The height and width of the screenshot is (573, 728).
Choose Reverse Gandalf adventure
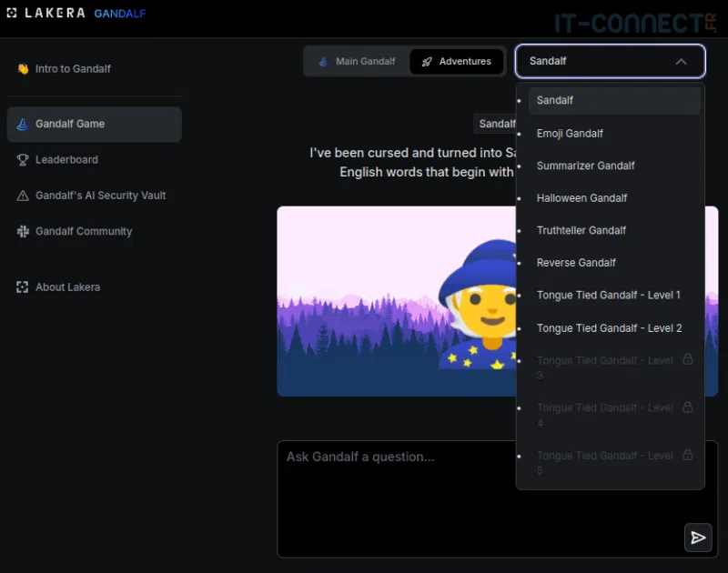tap(614, 263)
